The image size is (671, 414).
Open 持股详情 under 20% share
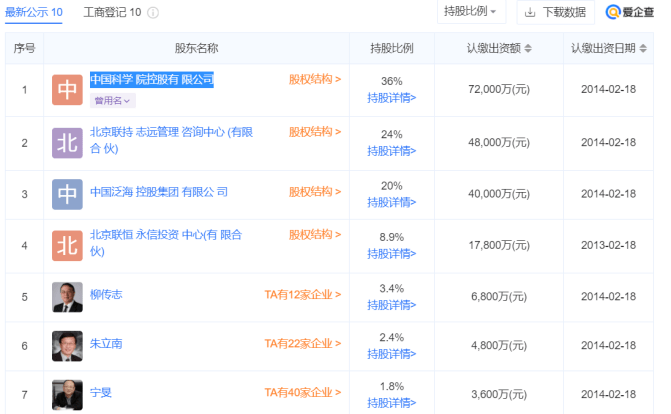coord(392,203)
